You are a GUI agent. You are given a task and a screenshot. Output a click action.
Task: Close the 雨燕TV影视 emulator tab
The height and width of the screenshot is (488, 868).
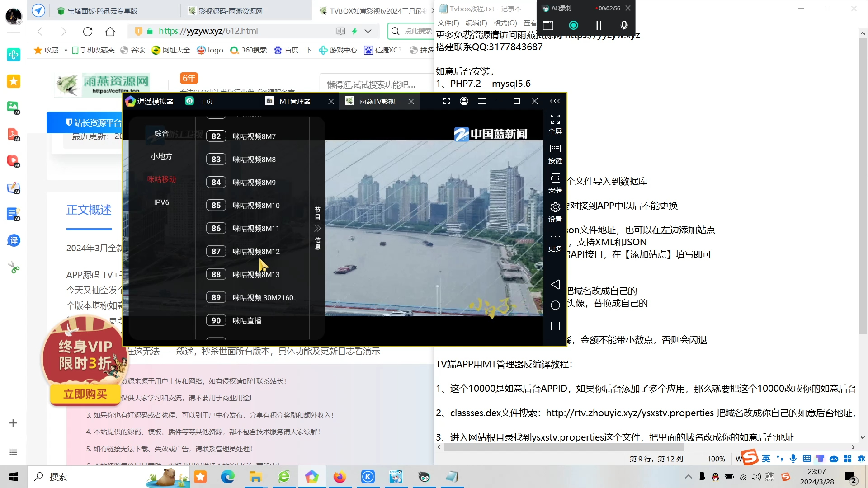click(x=411, y=101)
